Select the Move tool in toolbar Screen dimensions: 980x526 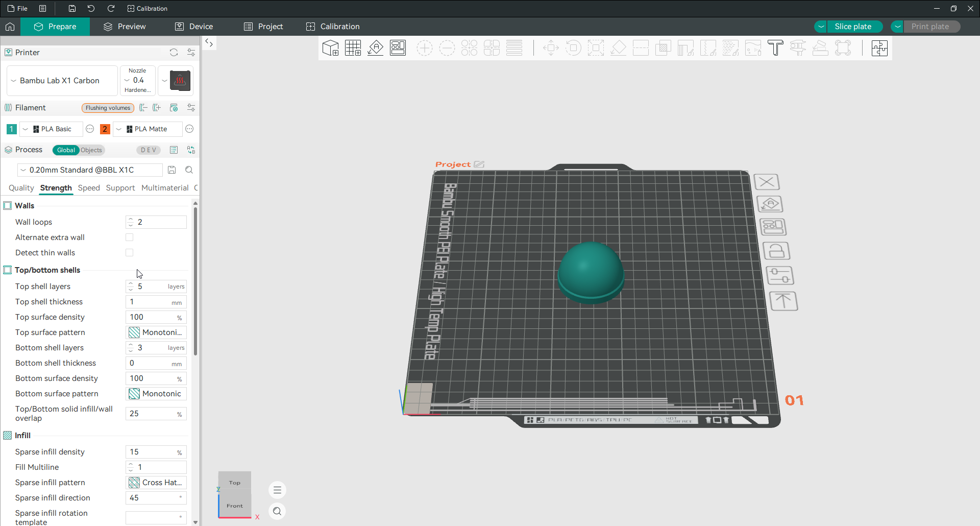551,48
